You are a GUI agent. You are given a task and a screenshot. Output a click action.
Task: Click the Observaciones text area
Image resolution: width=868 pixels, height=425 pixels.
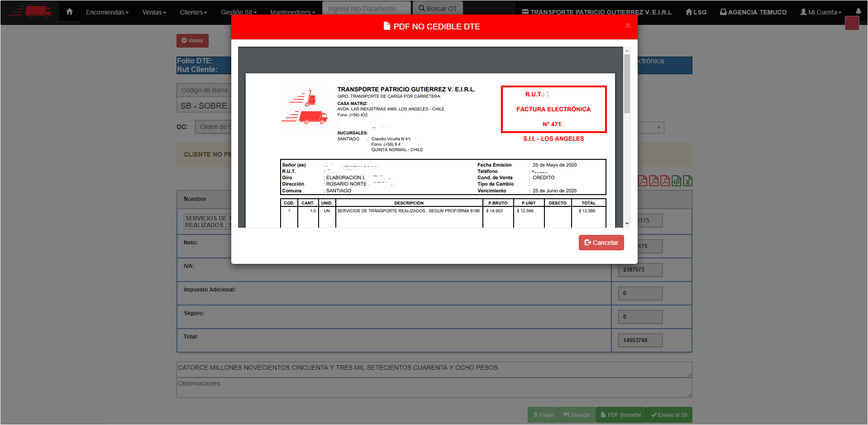coord(434,388)
